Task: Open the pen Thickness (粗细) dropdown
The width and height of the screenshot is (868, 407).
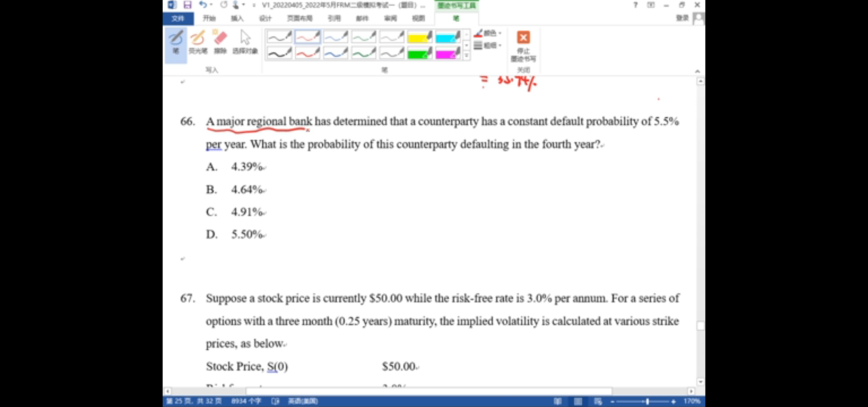Action: click(488, 45)
